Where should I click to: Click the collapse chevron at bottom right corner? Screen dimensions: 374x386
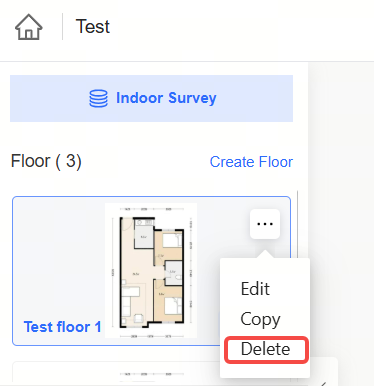323,383
